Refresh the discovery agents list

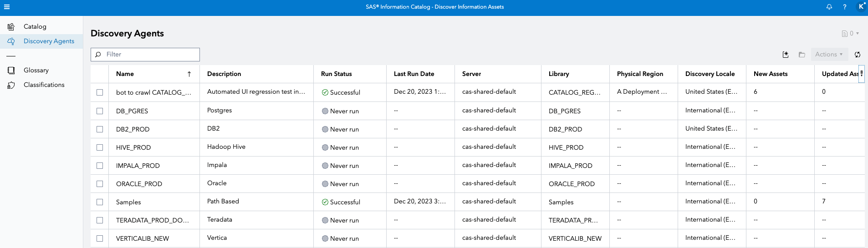[x=858, y=55]
